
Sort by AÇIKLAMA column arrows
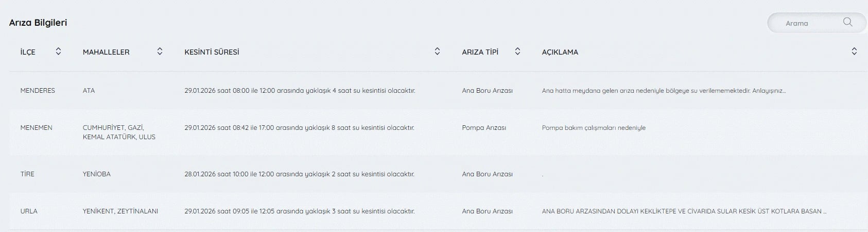click(854, 51)
